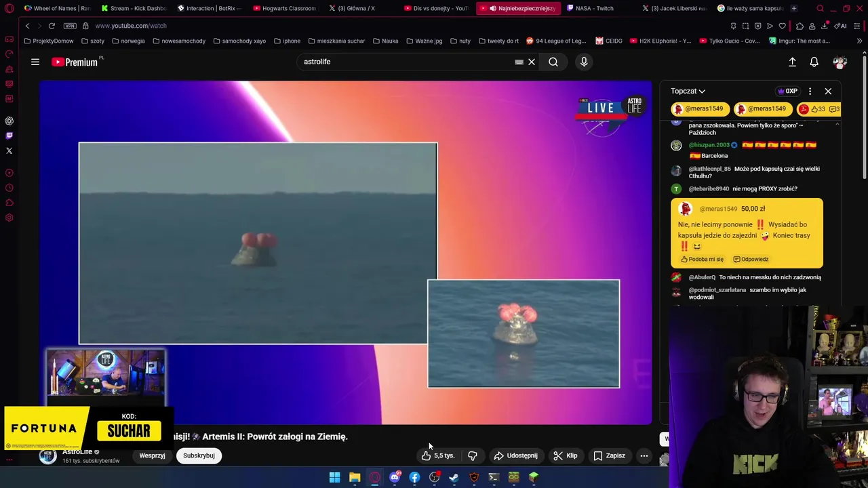
Task: Open the 0XP points badge in chat
Action: pos(787,91)
